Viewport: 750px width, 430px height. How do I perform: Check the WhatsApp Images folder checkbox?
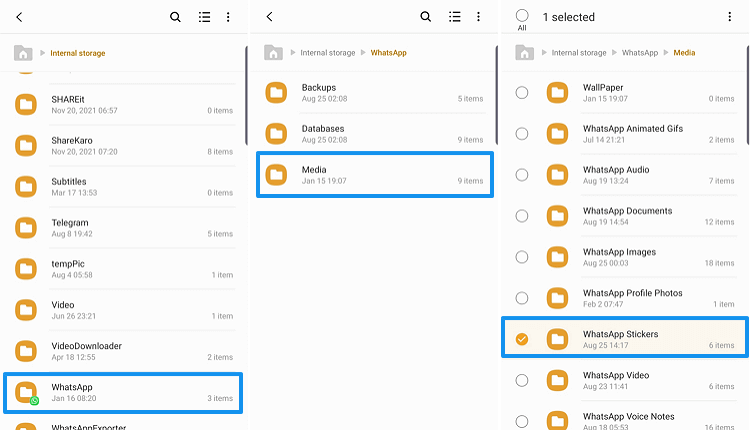[x=522, y=257]
